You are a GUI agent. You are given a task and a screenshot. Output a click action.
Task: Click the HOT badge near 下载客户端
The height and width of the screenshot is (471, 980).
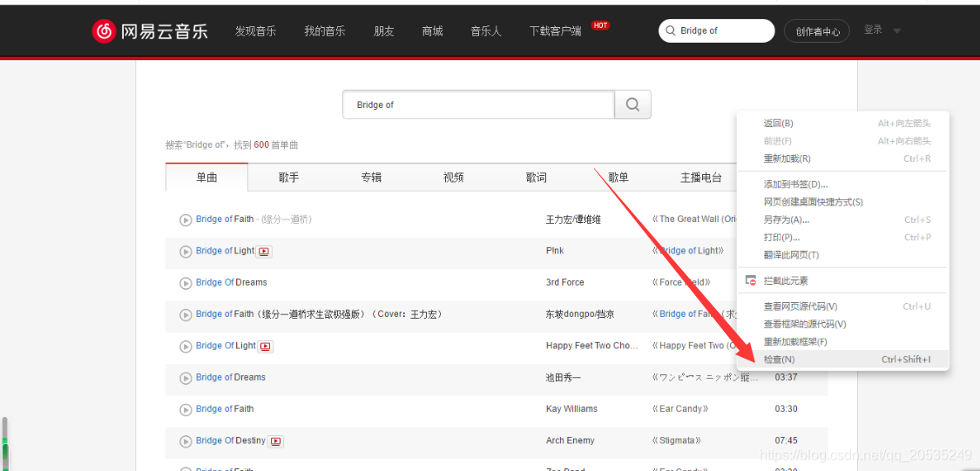(600, 25)
